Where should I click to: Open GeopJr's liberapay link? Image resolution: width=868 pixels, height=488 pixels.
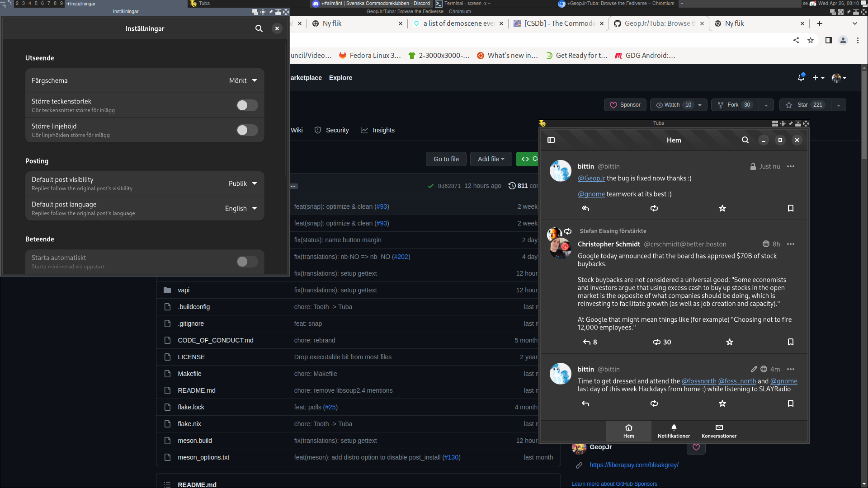pyautogui.click(x=634, y=465)
